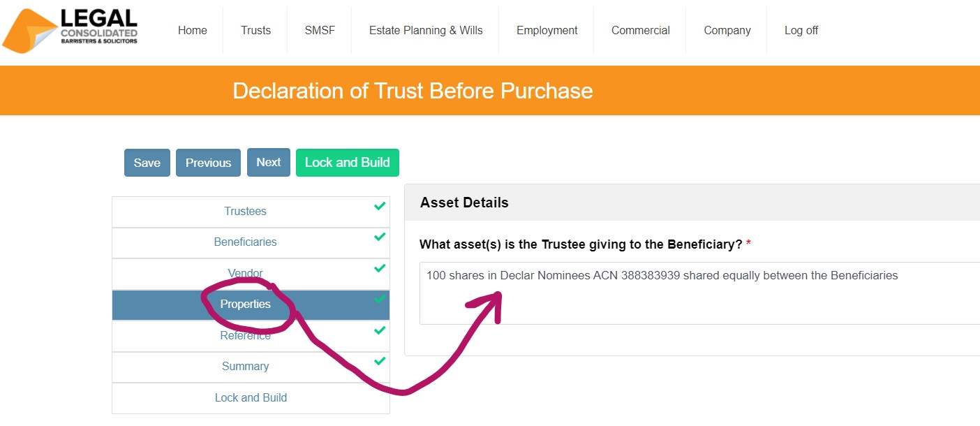Viewport: 980px width, 426px height.
Task: Click the checkmark next to Properties
Action: pos(380,299)
